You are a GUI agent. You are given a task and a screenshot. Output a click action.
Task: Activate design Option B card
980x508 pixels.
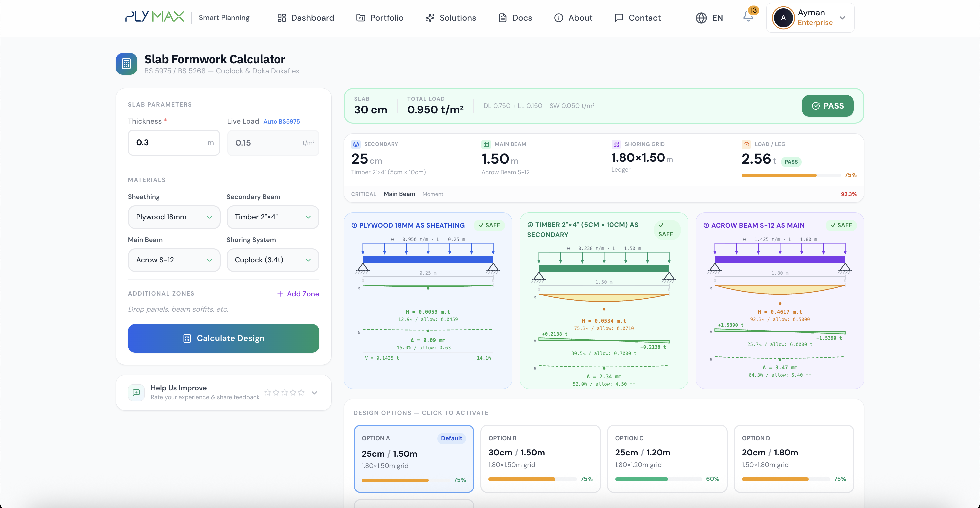[x=540, y=458]
